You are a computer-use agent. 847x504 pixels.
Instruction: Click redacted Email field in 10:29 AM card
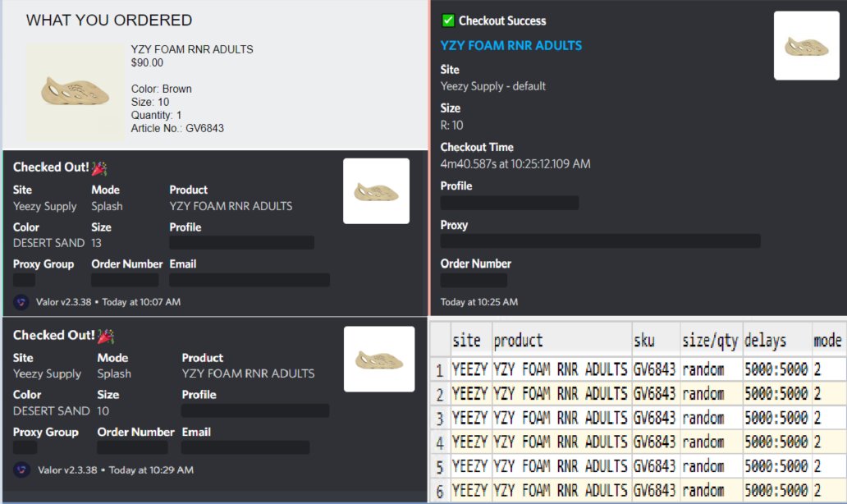click(245, 447)
